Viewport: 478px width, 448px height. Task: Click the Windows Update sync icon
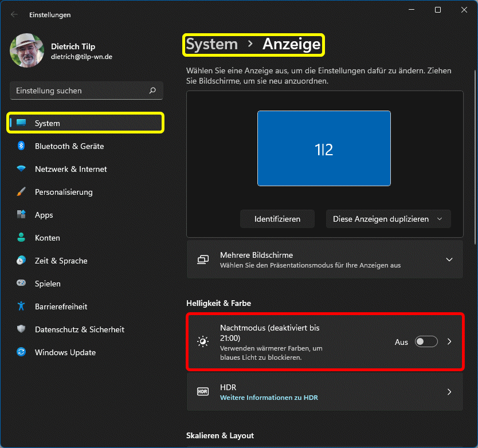[x=21, y=352]
